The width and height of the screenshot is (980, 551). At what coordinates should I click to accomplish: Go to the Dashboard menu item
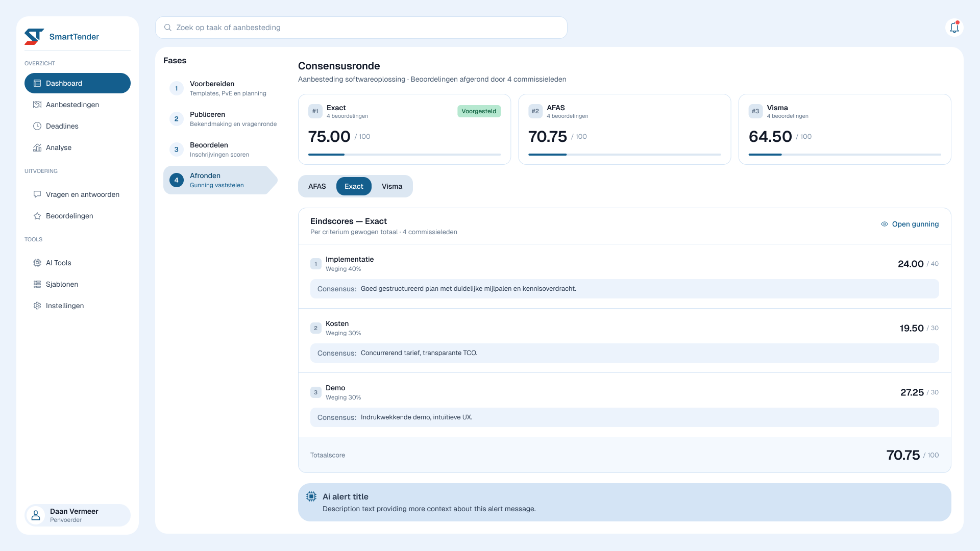pyautogui.click(x=78, y=83)
